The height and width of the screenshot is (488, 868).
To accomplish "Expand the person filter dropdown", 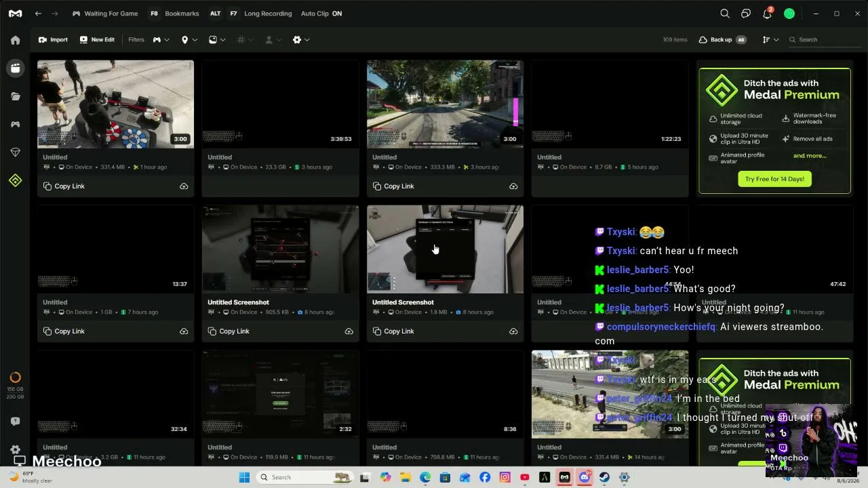I will pos(273,40).
